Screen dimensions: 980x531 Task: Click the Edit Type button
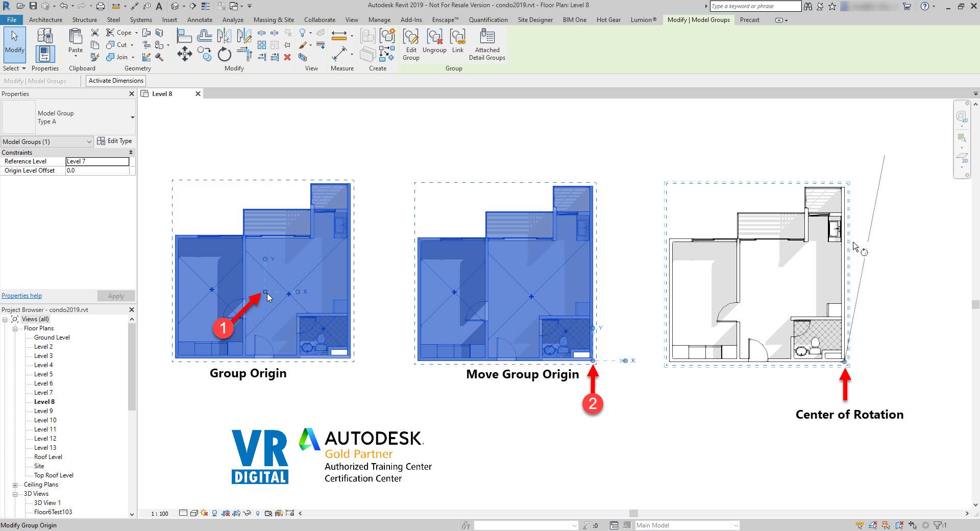115,141
